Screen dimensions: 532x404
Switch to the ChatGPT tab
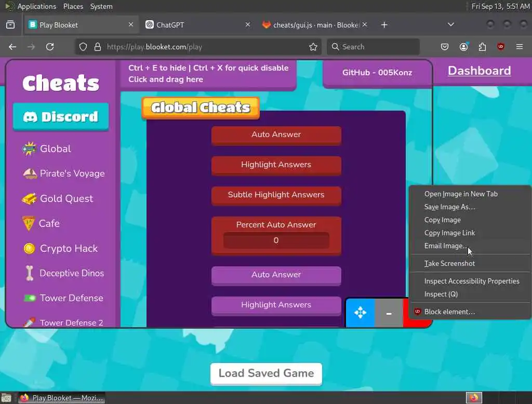click(x=195, y=25)
